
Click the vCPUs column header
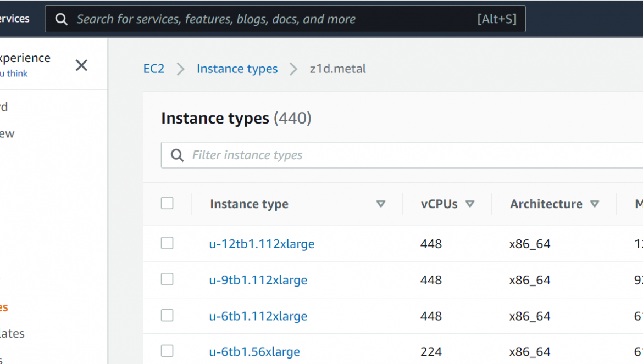point(439,204)
